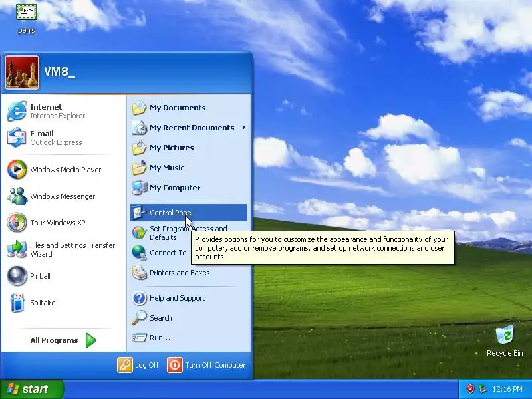Click the My Pictures label
This screenshot has height=399, width=532.
point(172,148)
